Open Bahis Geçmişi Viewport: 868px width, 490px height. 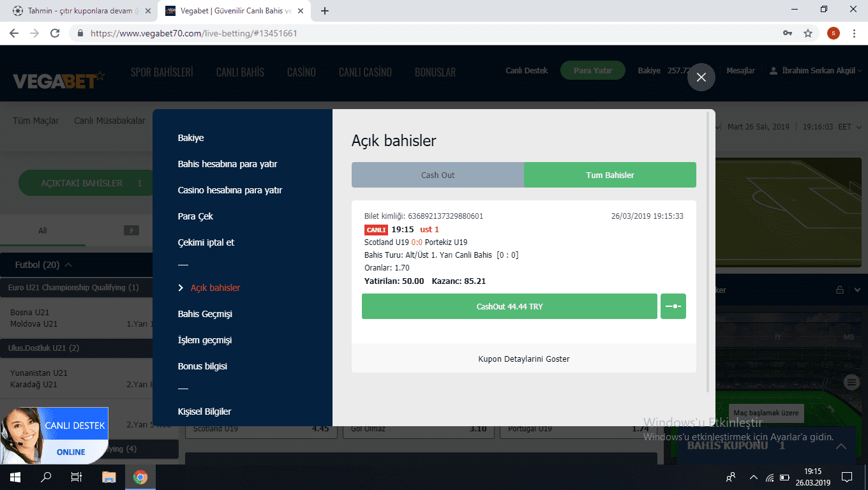click(205, 314)
